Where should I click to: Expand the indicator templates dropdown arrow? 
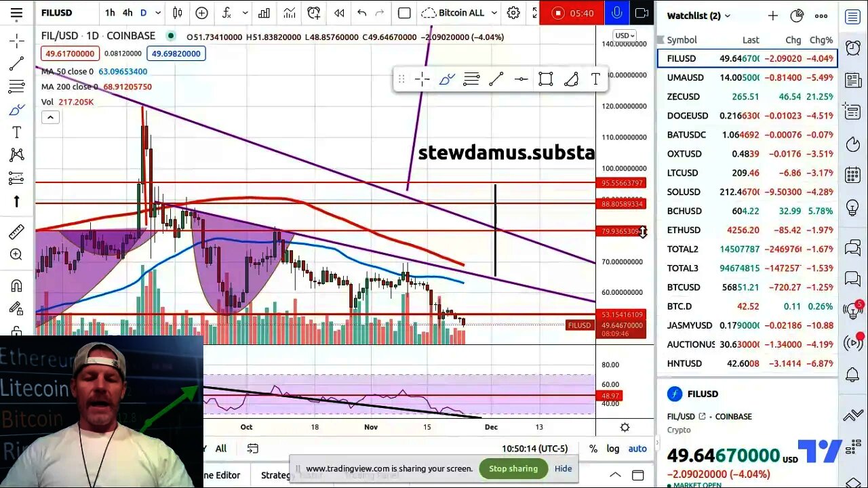tap(245, 13)
